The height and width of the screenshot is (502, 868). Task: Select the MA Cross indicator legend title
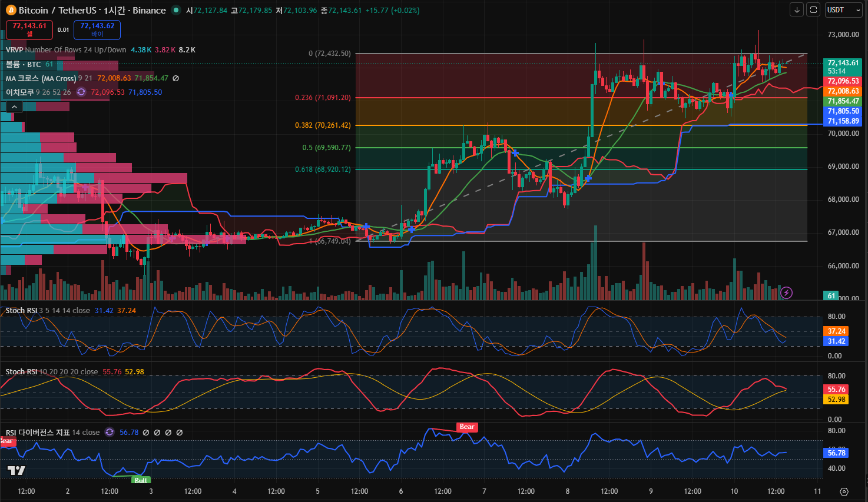click(41, 78)
